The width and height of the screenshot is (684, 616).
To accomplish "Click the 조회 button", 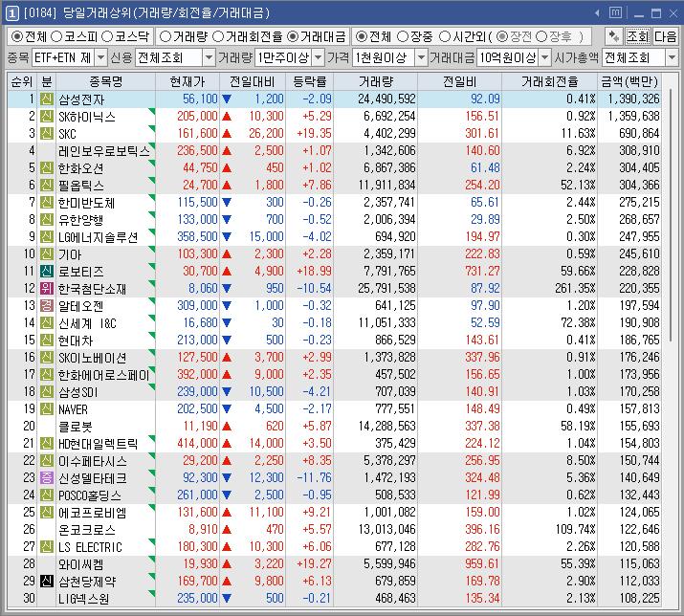I will (637, 36).
